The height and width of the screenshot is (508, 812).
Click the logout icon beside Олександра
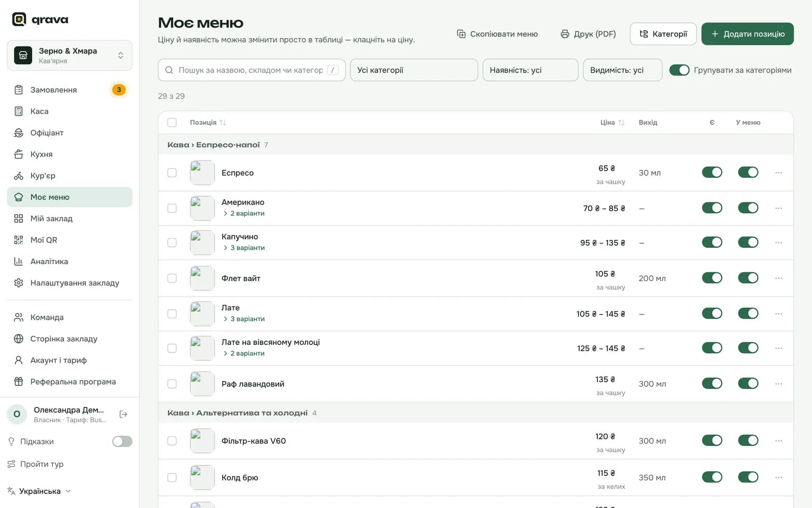(123, 415)
